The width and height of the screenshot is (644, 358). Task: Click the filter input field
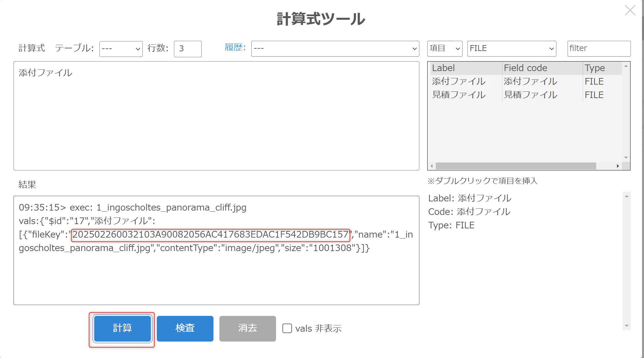599,49
